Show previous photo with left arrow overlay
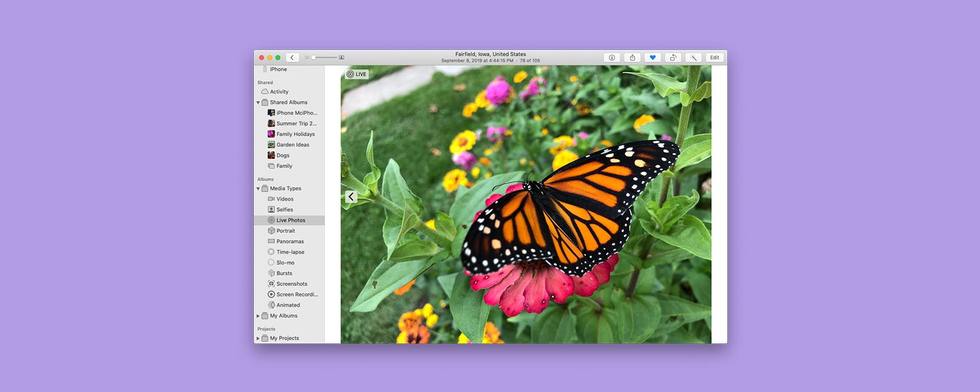The width and height of the screenshot is (980, 392). (x=351, y=197)
